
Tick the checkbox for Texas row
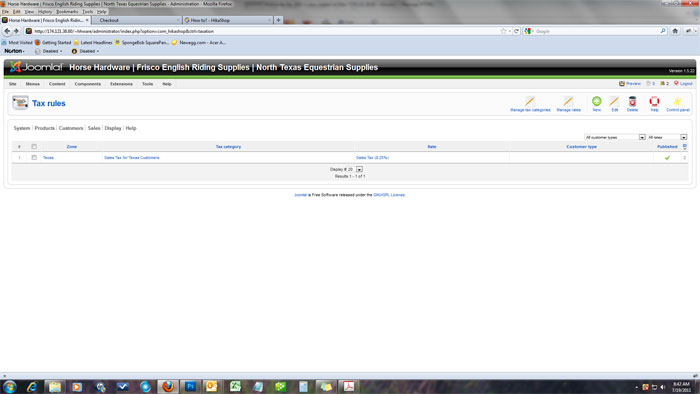34,158
